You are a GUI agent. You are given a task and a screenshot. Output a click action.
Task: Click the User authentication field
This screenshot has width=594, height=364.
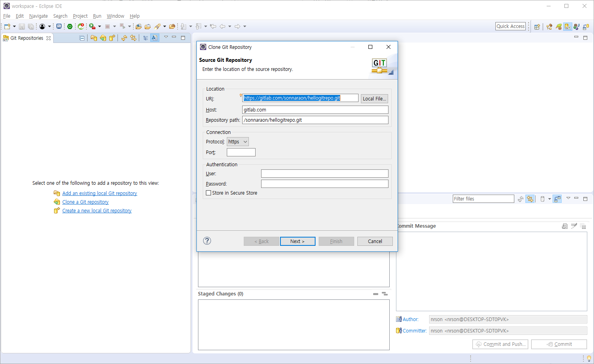[325, 174]
